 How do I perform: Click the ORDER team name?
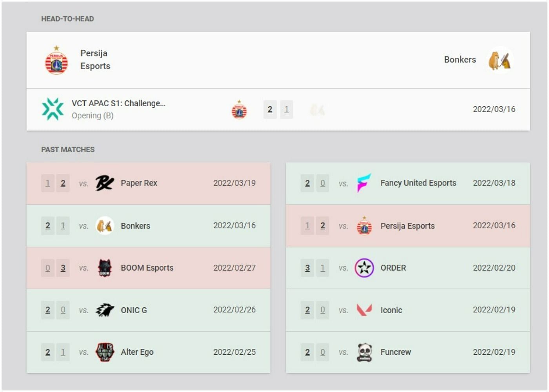tap(393, 268)
